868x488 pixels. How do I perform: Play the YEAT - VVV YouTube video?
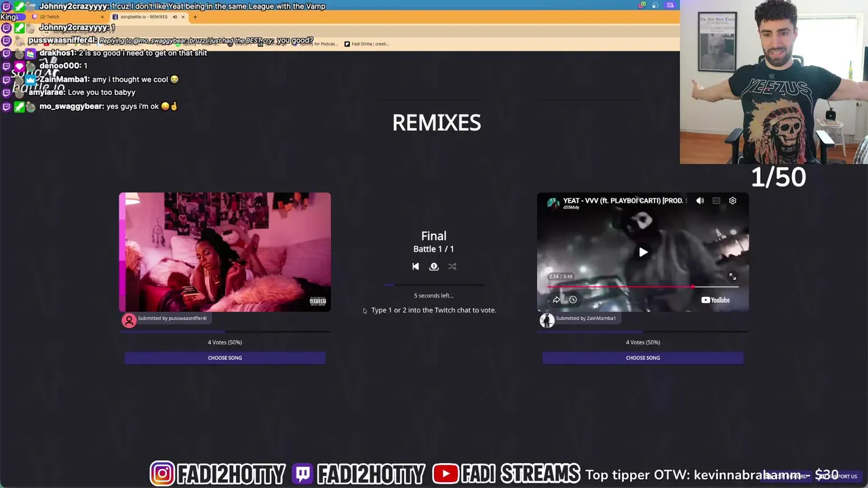coord(643,252)
